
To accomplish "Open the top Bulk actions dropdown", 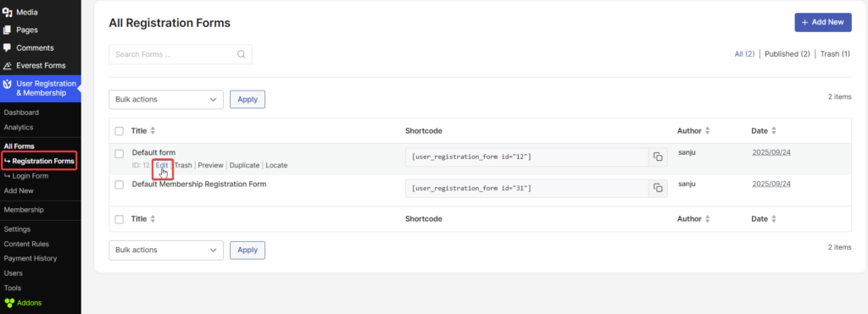I will [166, 100].
